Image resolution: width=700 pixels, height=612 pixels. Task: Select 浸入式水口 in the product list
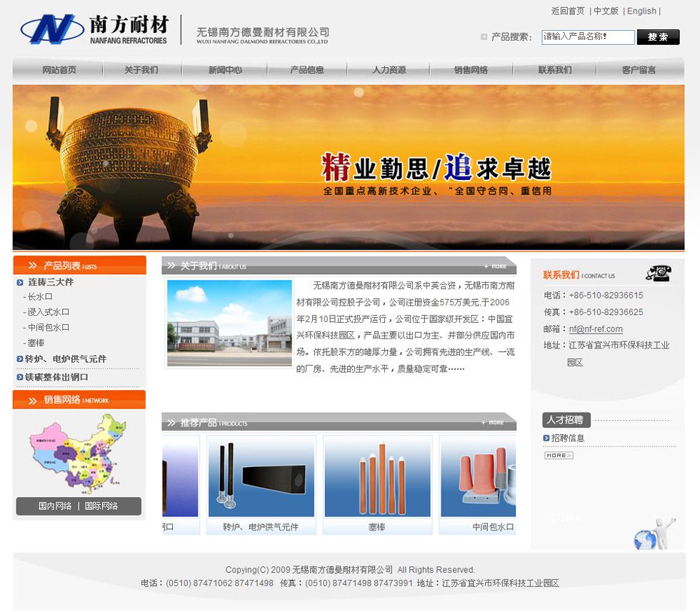(x=49, y=312)
